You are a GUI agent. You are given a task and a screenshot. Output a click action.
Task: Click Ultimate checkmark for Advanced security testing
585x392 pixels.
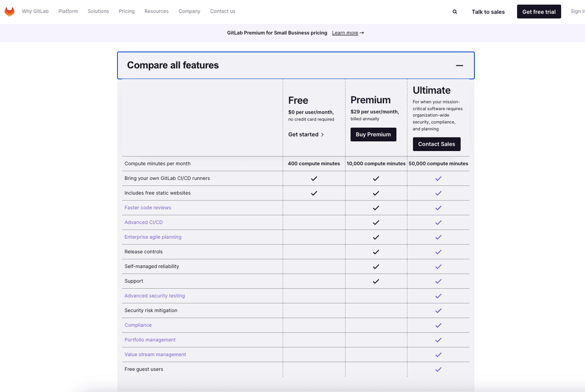pyautogui.click(x=438, y=296)
